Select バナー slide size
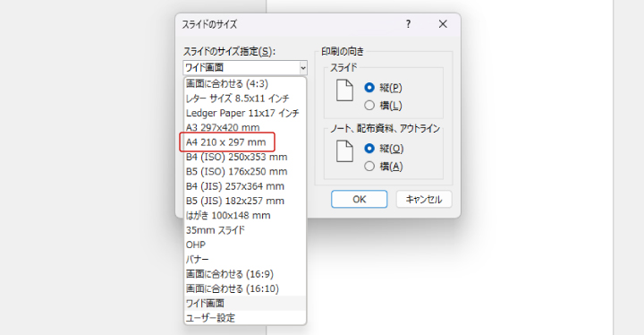This screenshot has height=335, width=644. coord(245,259)
